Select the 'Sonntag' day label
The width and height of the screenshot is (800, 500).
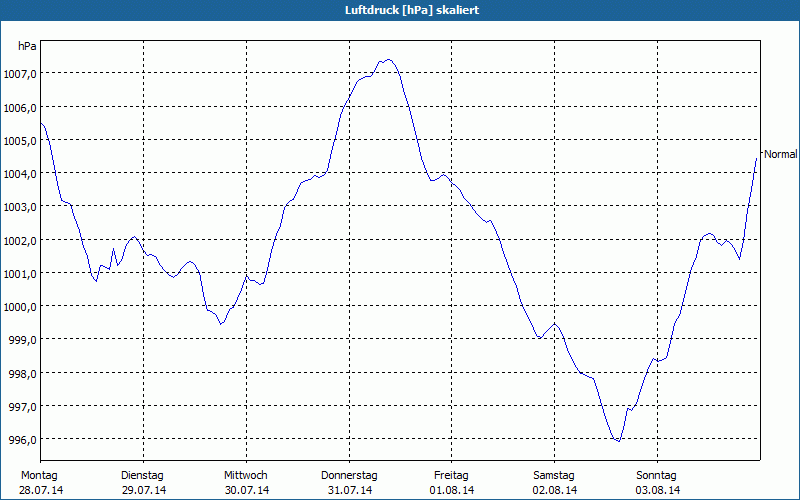coord(656,475)
